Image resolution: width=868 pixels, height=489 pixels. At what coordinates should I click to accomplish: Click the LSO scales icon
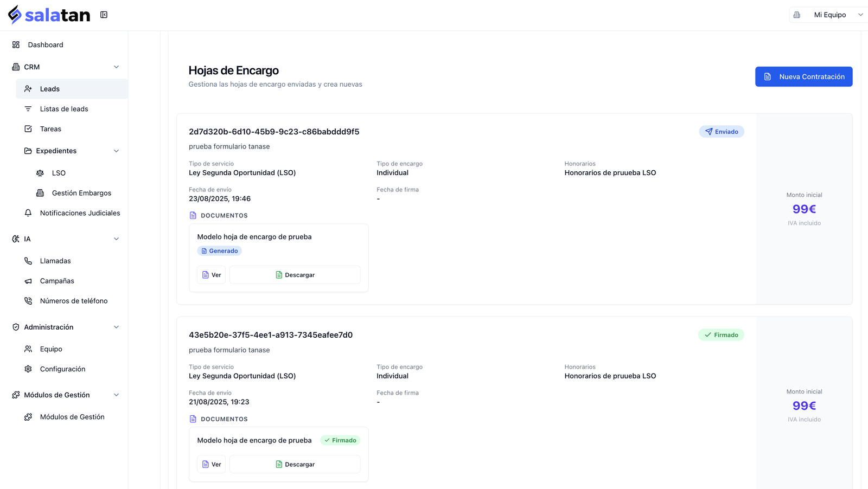[x=40, y=173]
